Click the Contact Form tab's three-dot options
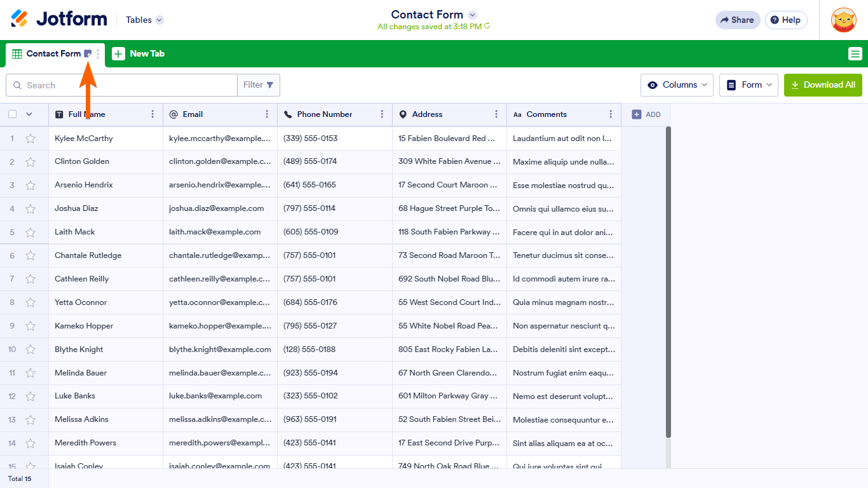This screenshot has height=488, width=868. tap(98, 54)
